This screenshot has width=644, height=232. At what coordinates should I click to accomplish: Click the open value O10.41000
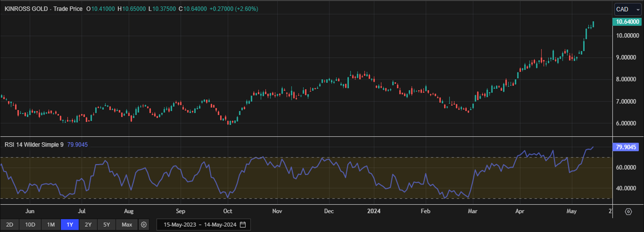click(101, 9)
